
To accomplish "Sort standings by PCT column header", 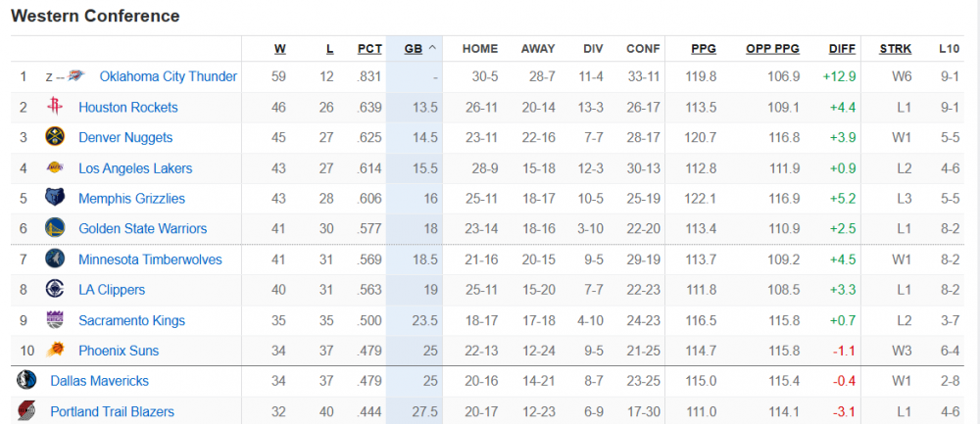I will coord(369,48).
